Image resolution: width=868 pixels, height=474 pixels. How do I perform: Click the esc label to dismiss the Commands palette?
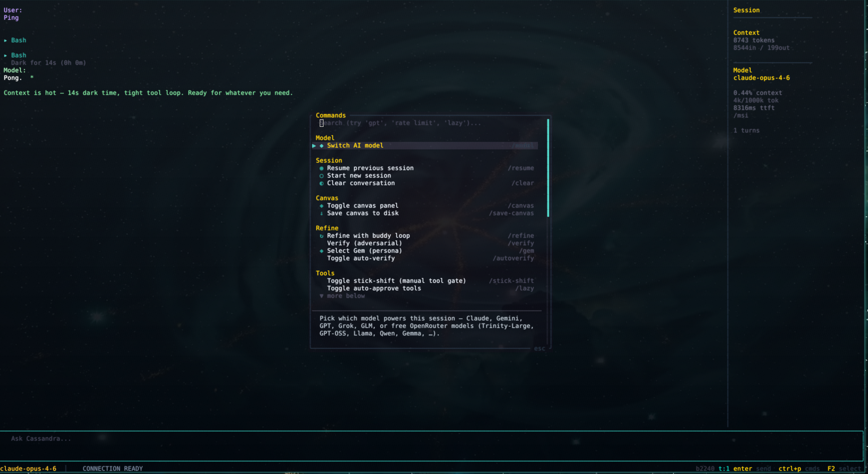tap(540, 348)
